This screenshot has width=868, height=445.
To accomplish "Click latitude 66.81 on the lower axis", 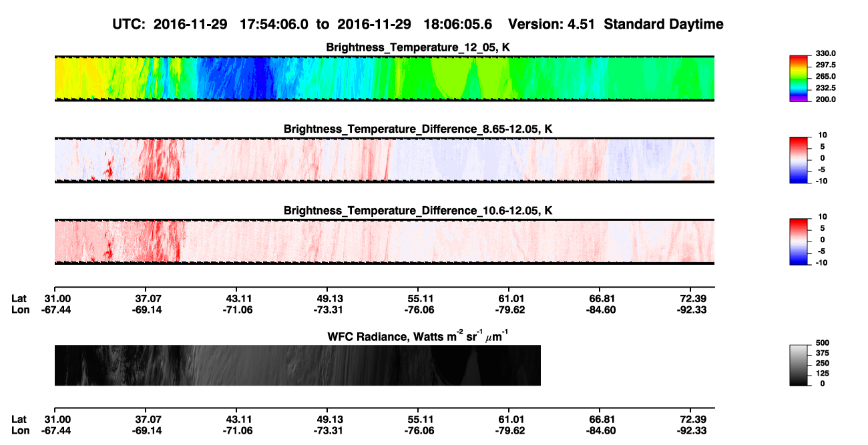I will click(602, 420).
